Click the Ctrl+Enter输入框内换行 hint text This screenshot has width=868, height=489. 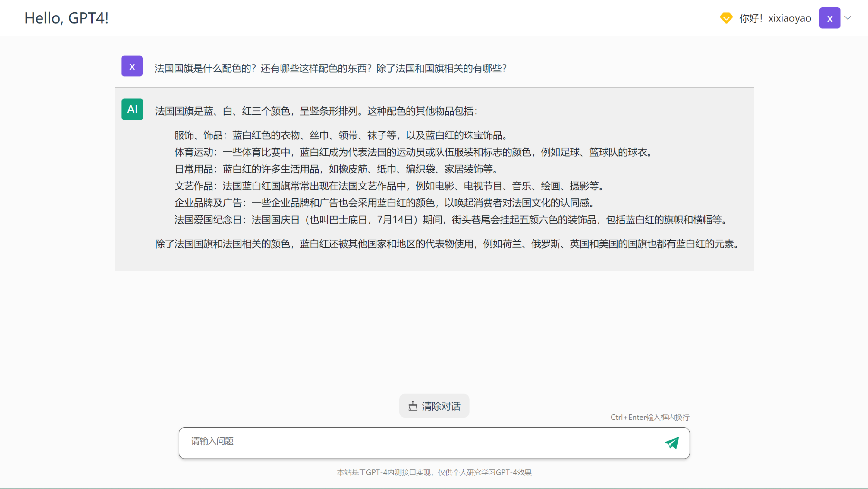pyautogui.click(x=650, y=417)
